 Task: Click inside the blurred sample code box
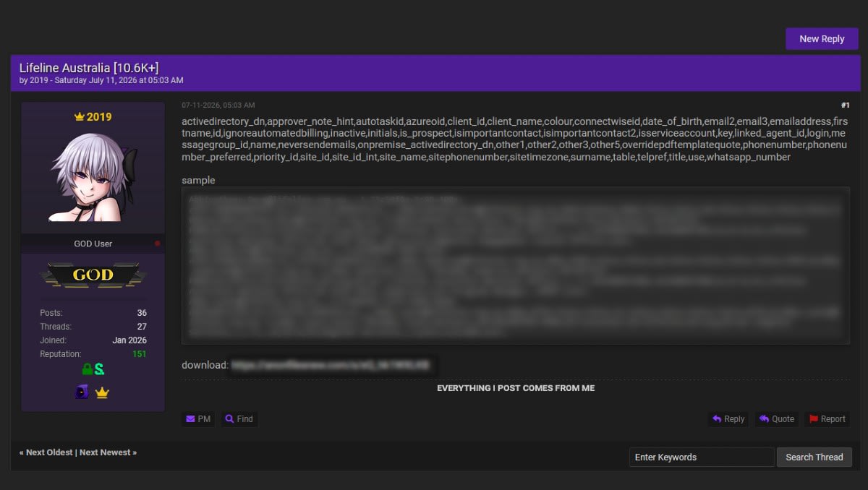516,265
